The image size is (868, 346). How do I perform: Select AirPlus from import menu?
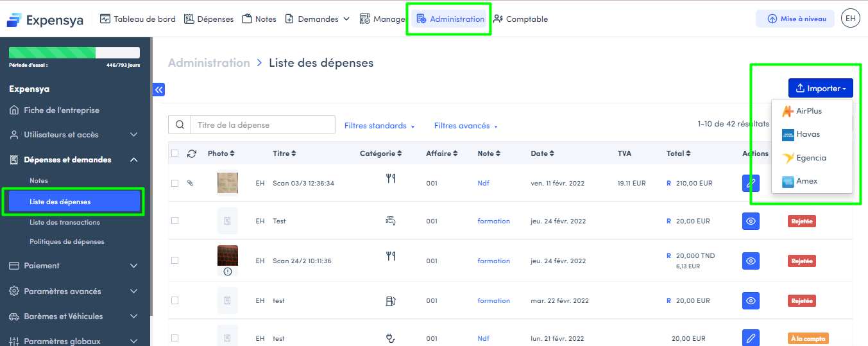[x=812, y=111]
